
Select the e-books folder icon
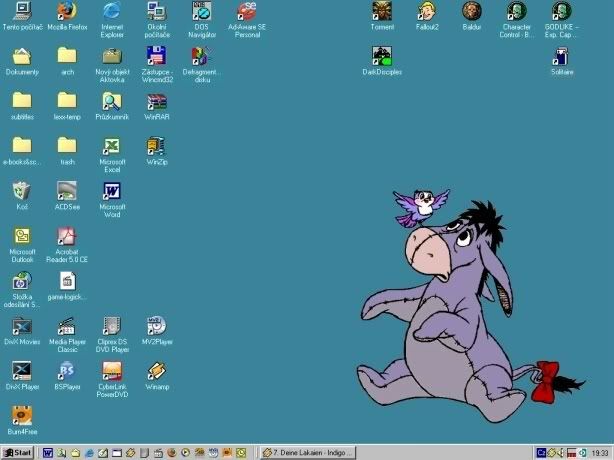coord(22,151)
